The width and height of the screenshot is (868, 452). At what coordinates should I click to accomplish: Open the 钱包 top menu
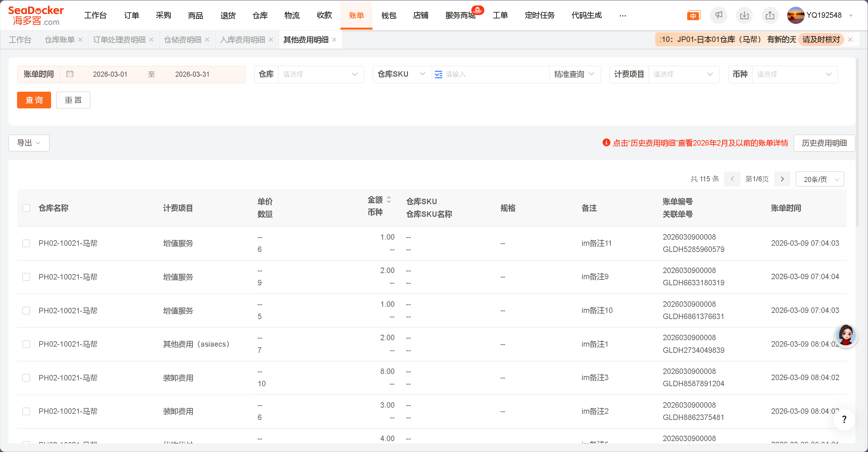[389, 15]
